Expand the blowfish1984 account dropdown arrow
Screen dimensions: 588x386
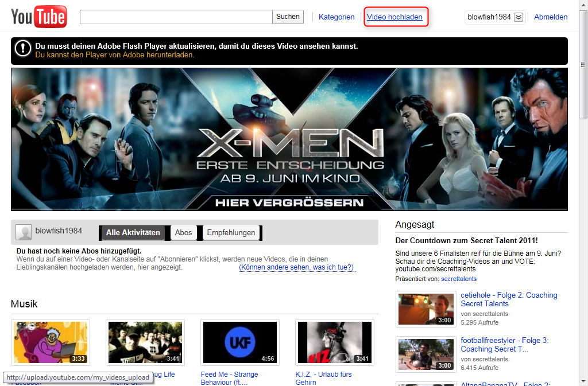[519, 17]
